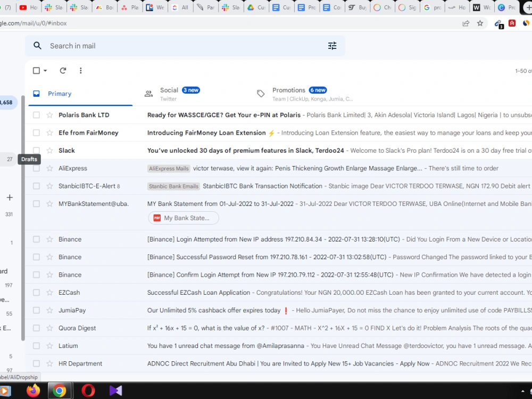The image size is (532, 399).
Task: Click the left sidebar scrollbar
Action: tap(23, 218)
